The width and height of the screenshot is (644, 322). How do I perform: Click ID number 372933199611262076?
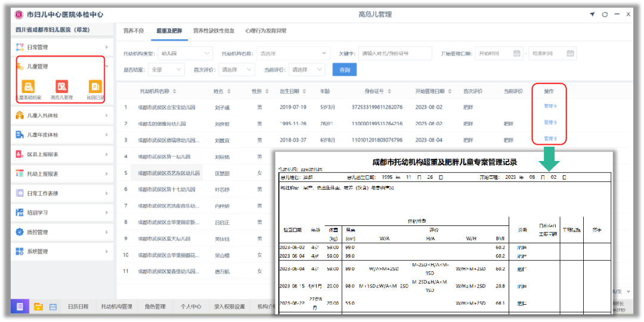[377, 107]
